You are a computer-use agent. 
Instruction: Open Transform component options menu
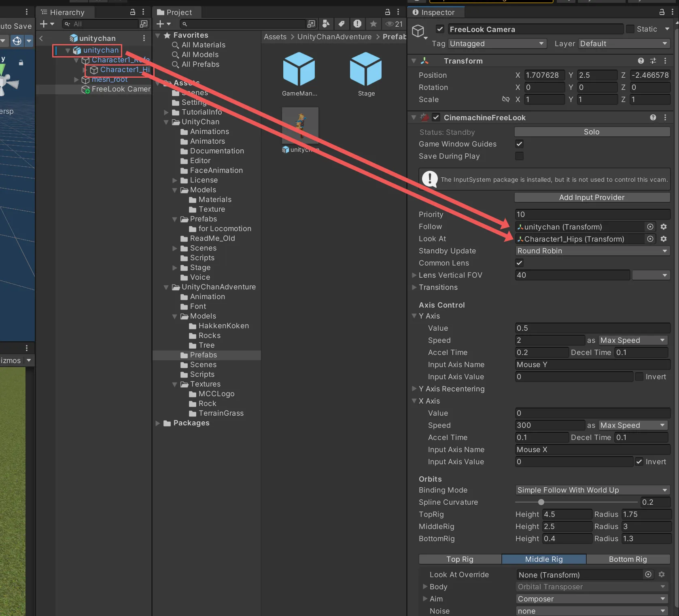pyautogui.click(x=665, y=61)
